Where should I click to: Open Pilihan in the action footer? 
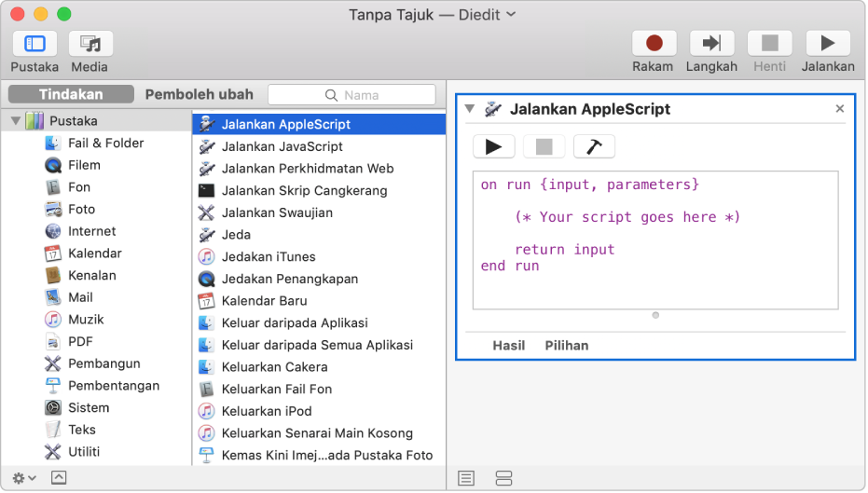pyautogui.click(x=567, y=345)
